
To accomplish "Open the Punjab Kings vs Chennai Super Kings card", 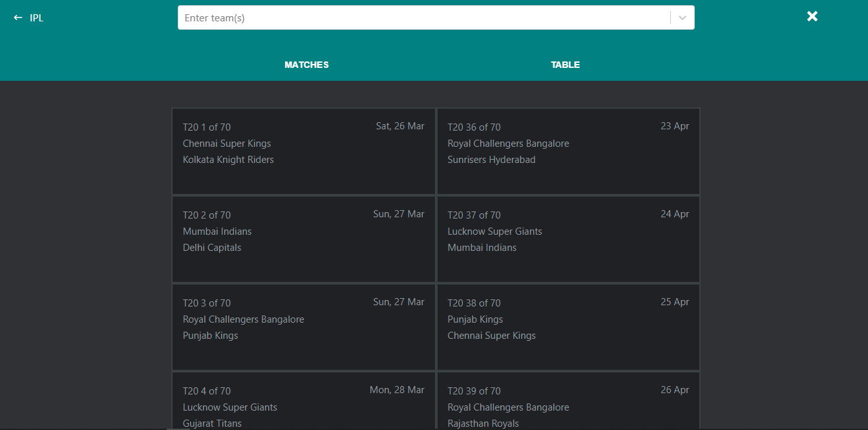I will [568, 327].
